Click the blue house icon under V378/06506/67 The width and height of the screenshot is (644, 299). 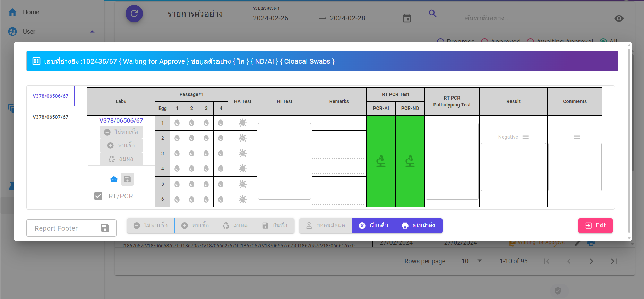click(114, 179)
